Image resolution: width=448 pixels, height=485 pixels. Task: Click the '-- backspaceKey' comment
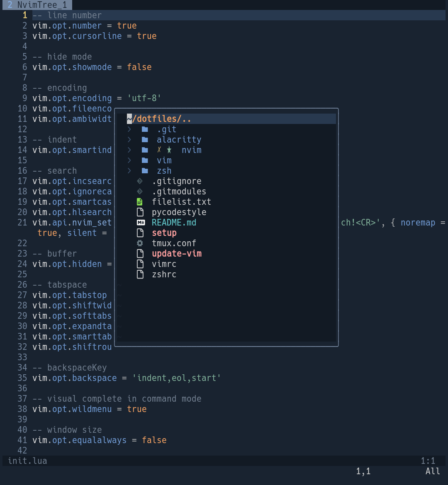[70, 368]
